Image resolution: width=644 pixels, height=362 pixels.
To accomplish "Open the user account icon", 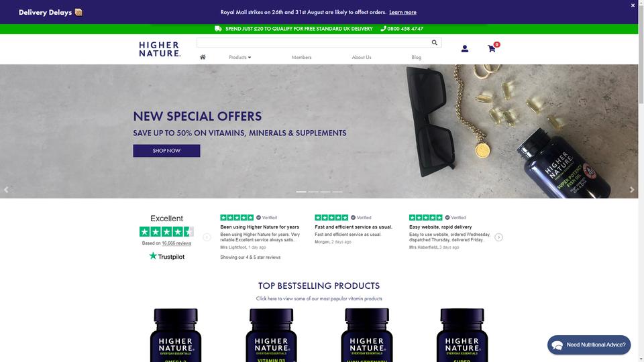I will coord(464,48).
